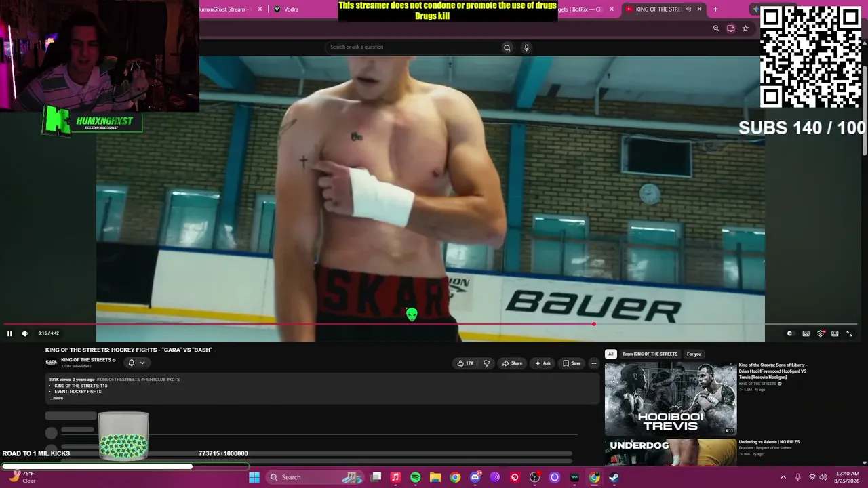
Task: Open "Sons of Liberty - Brian Hooi" video title
Action: 773,371
